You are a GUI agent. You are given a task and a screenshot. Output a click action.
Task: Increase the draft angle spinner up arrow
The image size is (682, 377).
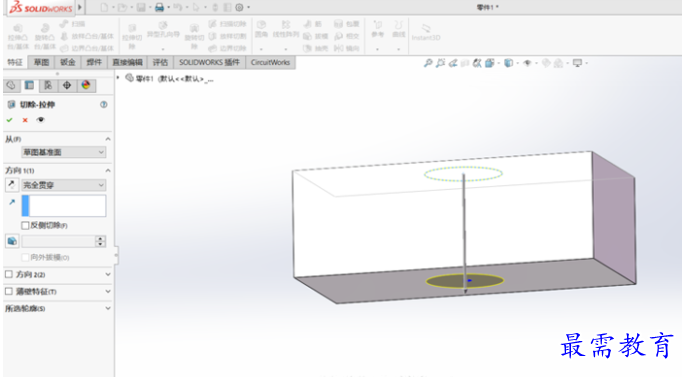100,238
